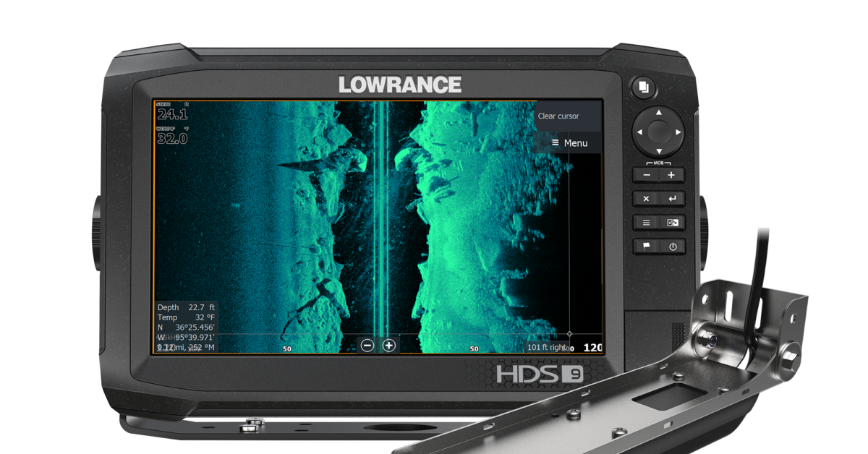Click the 32.0 water temperature readout
This screenshot has height=454, width=868.
pyautogui.click(x=173, y=138)
